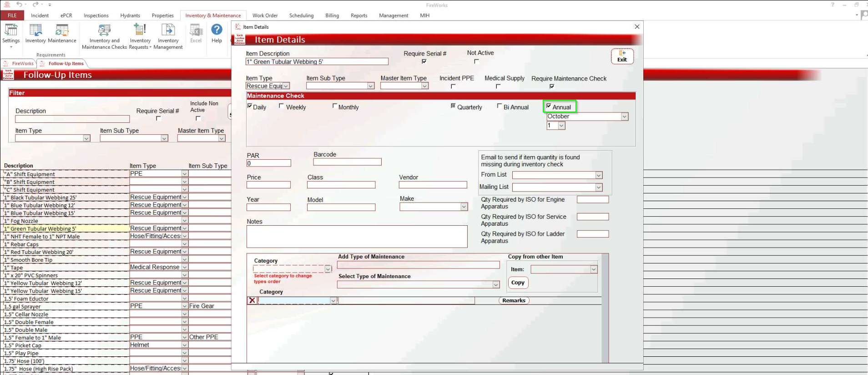868x375 pixels.
Task: Uncheck the Annual maintenance checkbox
Action: [549, 106]
